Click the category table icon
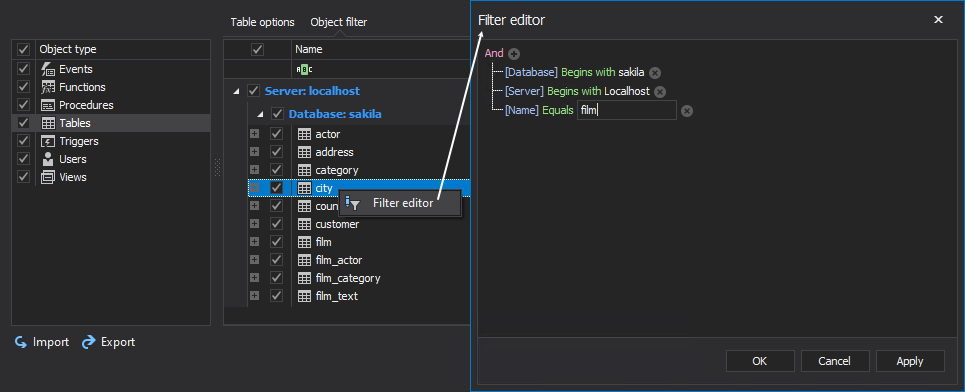 (304, 170)
